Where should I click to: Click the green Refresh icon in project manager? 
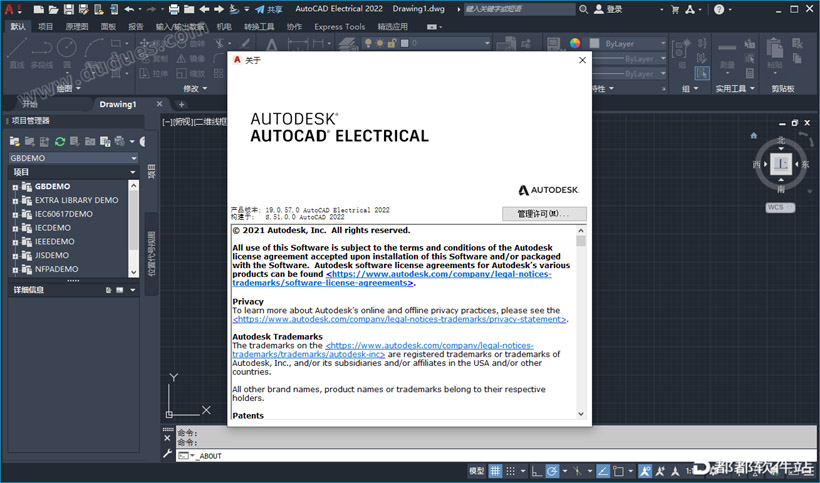pyautogui.click(x=60, y=141)
